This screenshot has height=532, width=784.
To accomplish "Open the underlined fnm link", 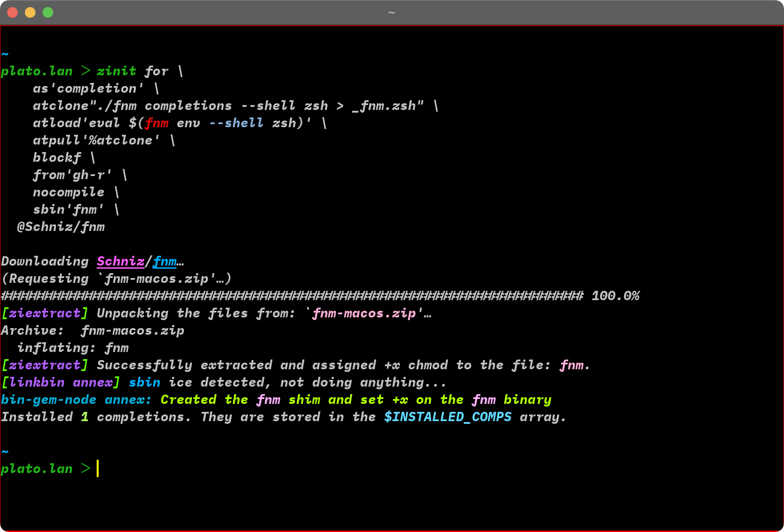I will pyautogui.click(x=165, y=261).
